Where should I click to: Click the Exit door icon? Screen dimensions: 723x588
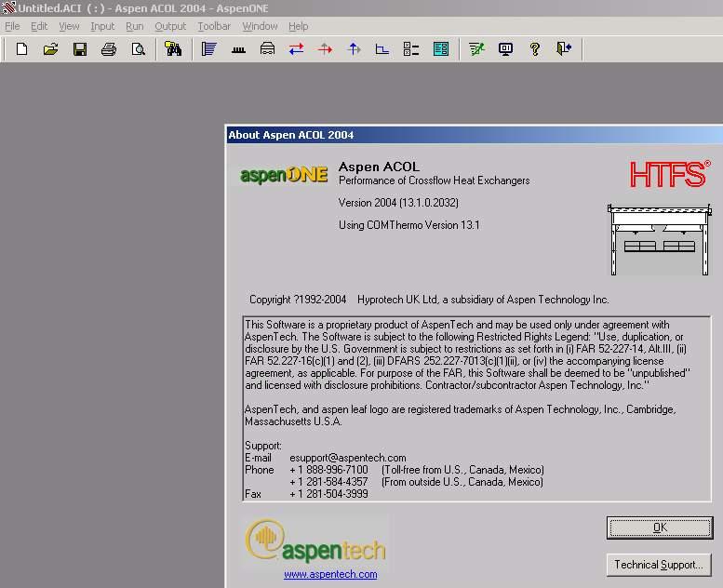coord(564,49)
